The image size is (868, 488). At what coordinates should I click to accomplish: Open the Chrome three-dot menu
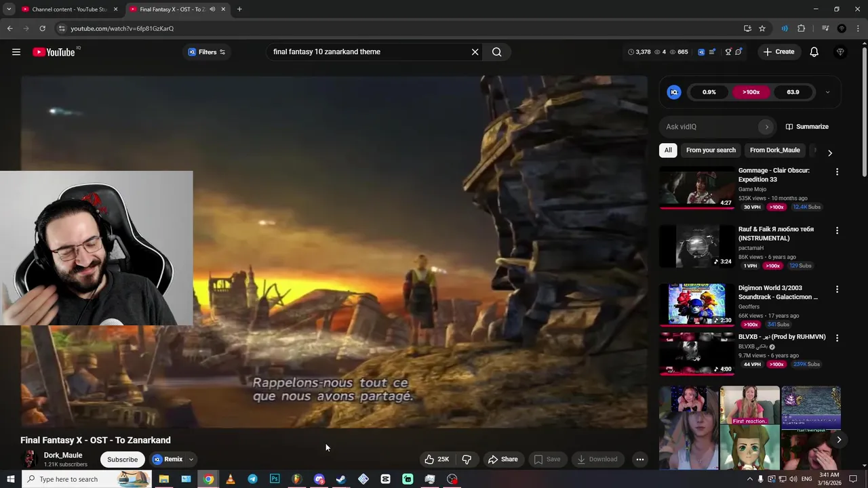859,28
